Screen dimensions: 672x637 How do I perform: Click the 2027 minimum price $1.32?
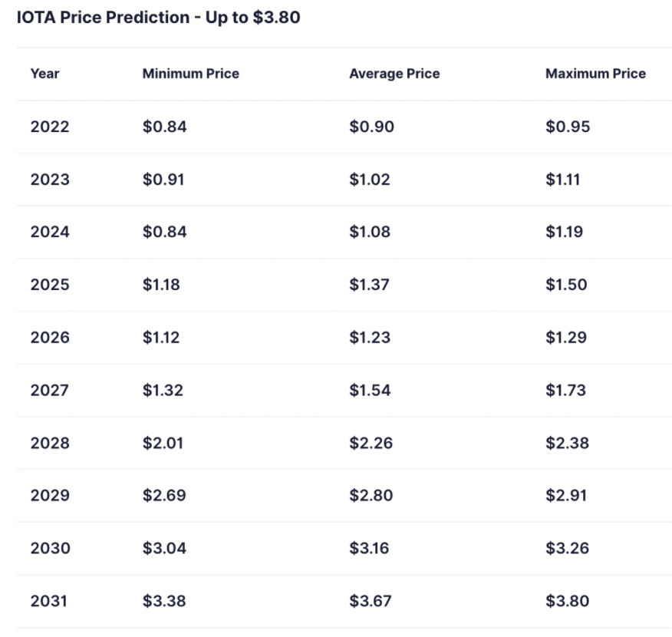(163, 390)
